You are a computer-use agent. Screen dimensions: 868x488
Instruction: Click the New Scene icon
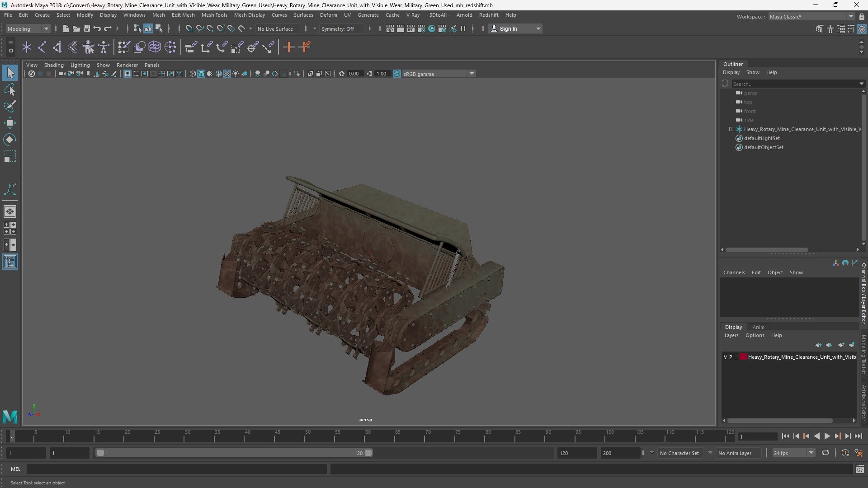click(x=66, y=28)
